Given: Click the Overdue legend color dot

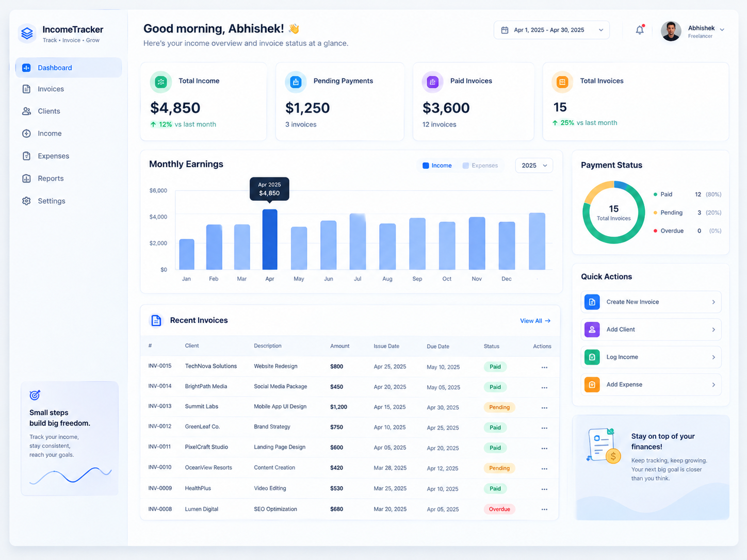Looking at the screenshot, I should pyautogui.click(x=655, y=231).
